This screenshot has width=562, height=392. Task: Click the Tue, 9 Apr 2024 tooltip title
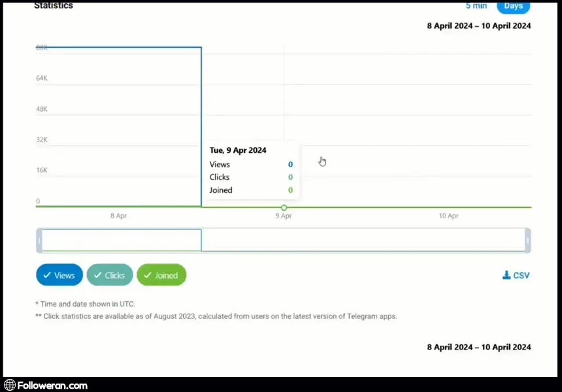click(238, 150)
